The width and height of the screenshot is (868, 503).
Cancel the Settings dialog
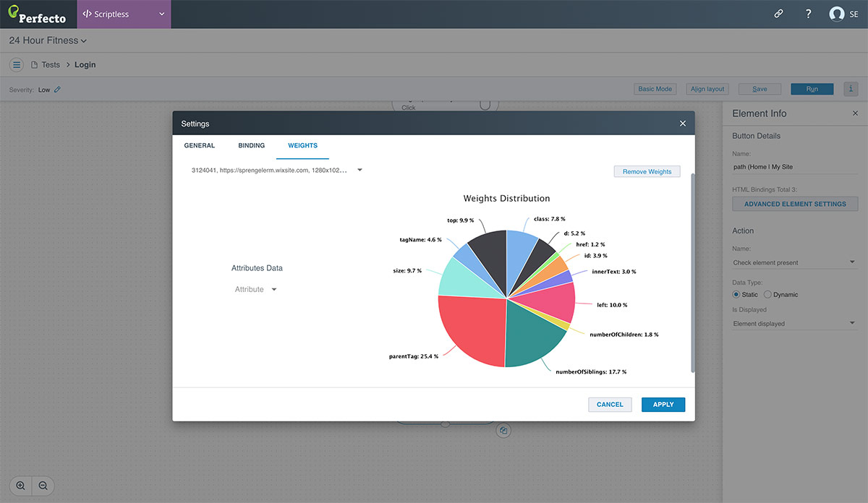click(610, 405)
